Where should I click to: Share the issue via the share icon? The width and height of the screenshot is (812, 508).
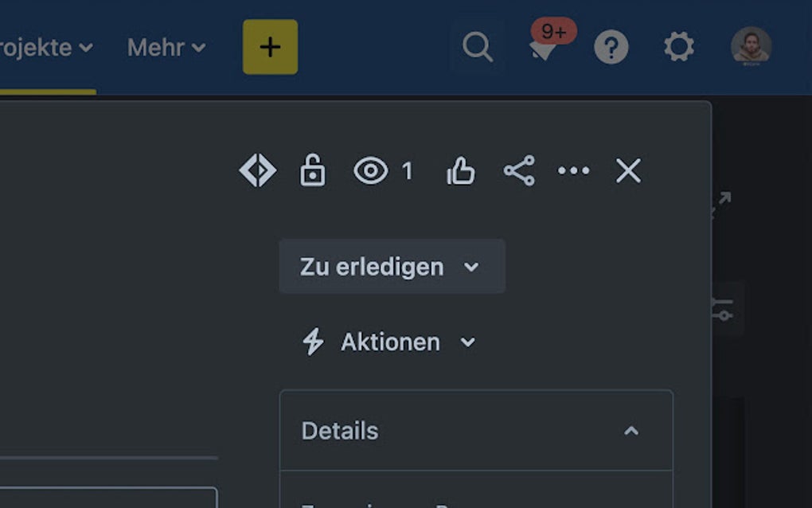pos(519,170)
